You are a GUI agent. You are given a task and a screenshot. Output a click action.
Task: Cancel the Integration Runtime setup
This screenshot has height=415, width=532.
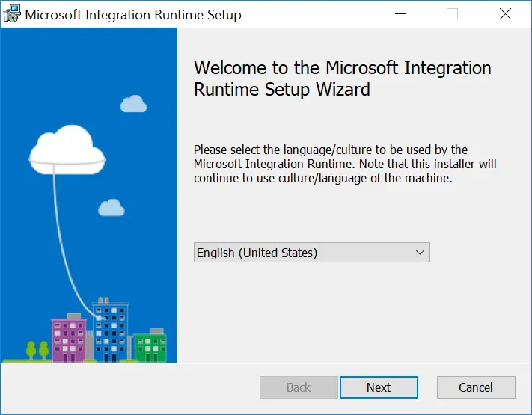coord(476,387)
